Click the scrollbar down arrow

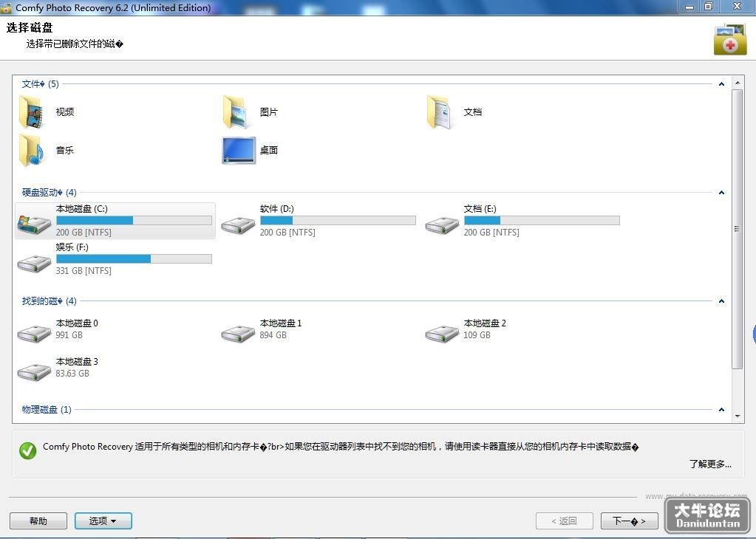pyautogui.click(x=738, y=416)
